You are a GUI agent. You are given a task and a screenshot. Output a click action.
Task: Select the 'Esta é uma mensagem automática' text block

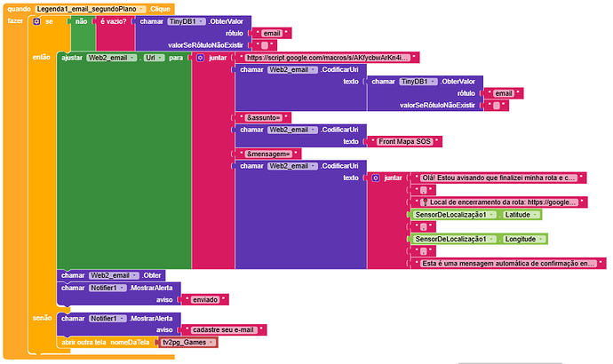coord(508,264)
